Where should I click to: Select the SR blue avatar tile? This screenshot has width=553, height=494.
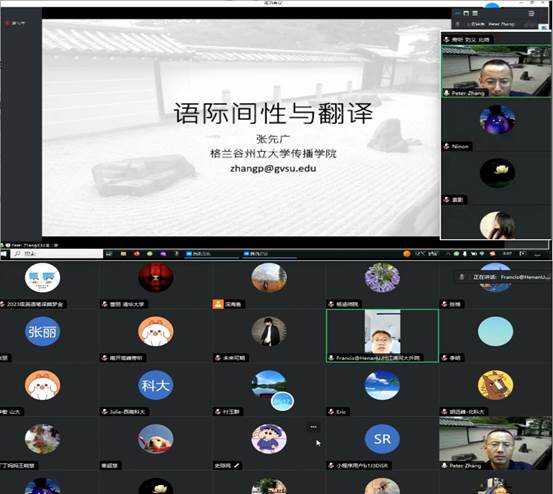tap(382, 439)
